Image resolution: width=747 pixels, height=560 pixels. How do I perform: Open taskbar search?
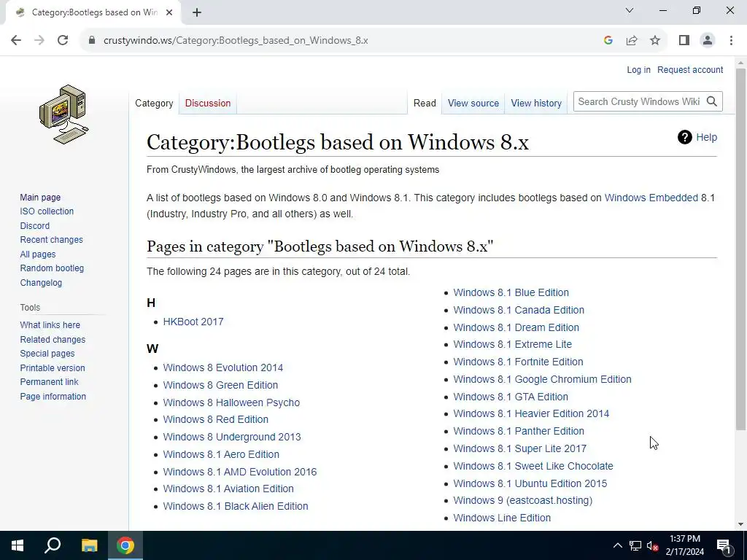[x=53, y=545]
